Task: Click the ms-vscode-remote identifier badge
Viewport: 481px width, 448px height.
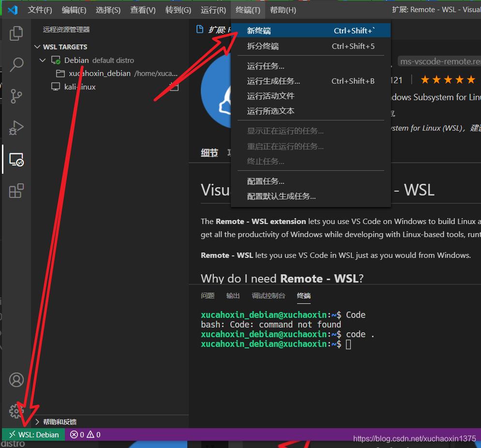Action: (440, 61)
